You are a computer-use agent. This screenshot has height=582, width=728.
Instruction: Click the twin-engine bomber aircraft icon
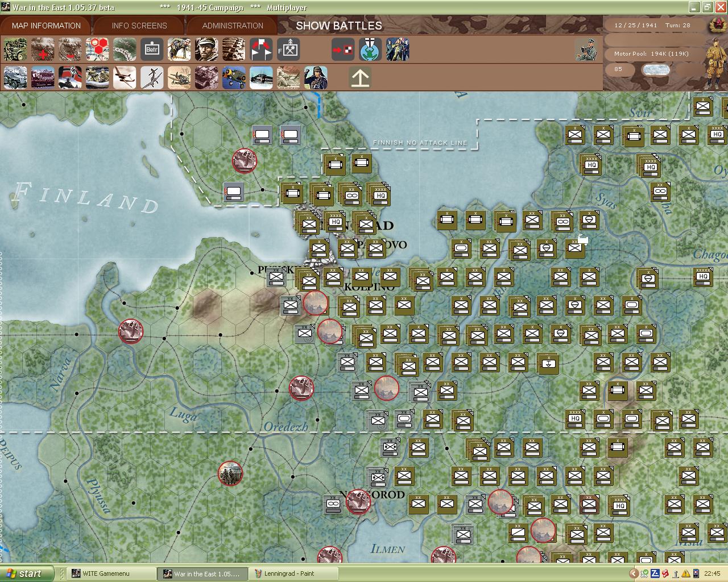(125, 78)
